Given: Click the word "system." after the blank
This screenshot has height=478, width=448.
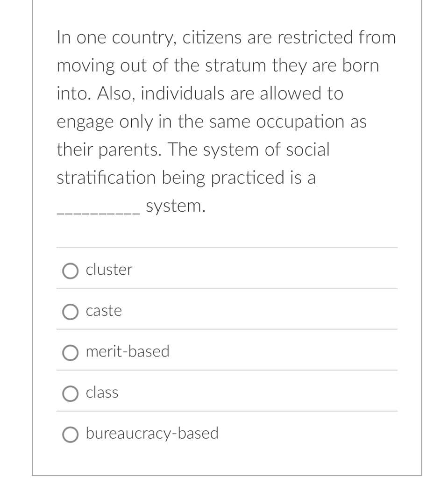Looking at the screenshot, I should (x=176, y=206).
